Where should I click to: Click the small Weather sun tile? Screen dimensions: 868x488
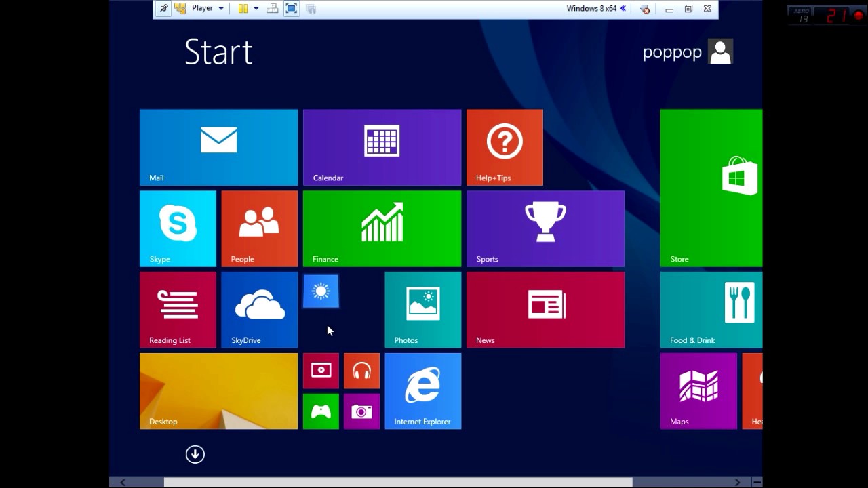(x=321, y=291)
